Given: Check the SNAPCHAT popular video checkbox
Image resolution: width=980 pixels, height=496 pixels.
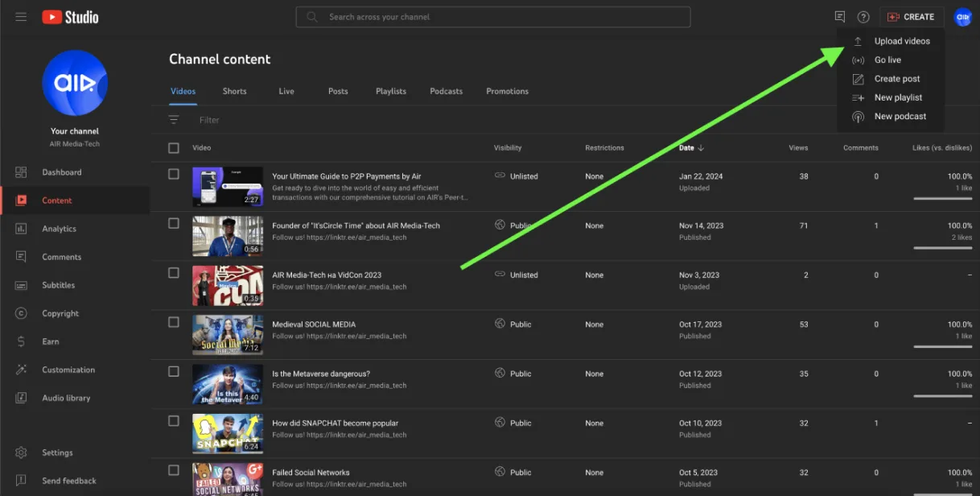Looking at the screenshot, I should (x=174, y=421).
